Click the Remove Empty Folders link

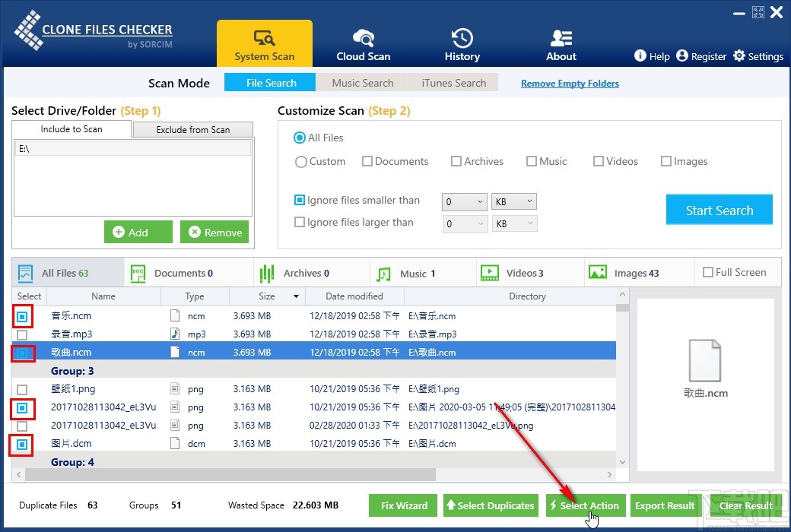[570, 84]
